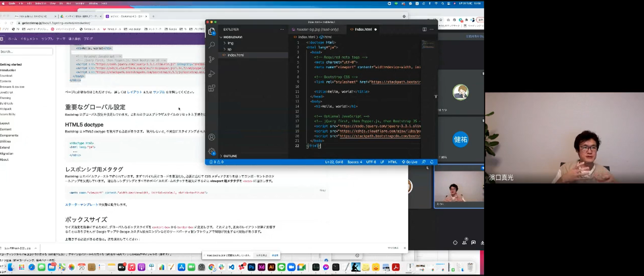Click the index.html breadcrumb
The image size is (644, 276).
(x=304, y=37)
